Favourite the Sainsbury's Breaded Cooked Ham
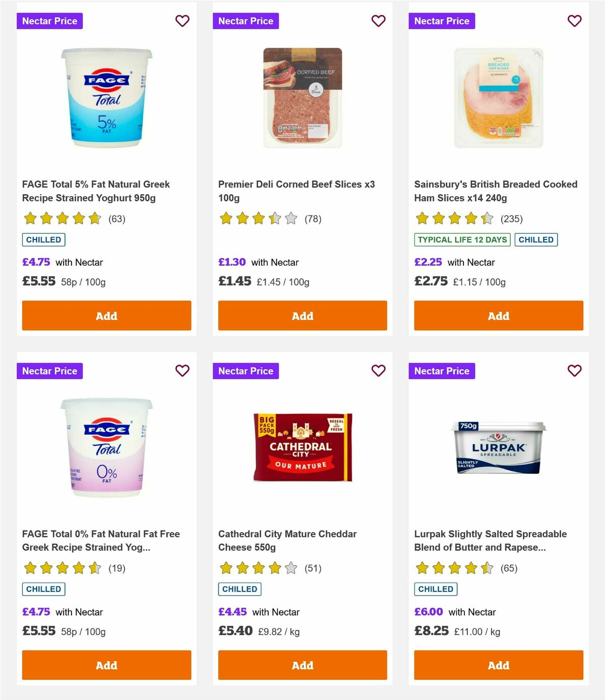 (x=574, y=21)
